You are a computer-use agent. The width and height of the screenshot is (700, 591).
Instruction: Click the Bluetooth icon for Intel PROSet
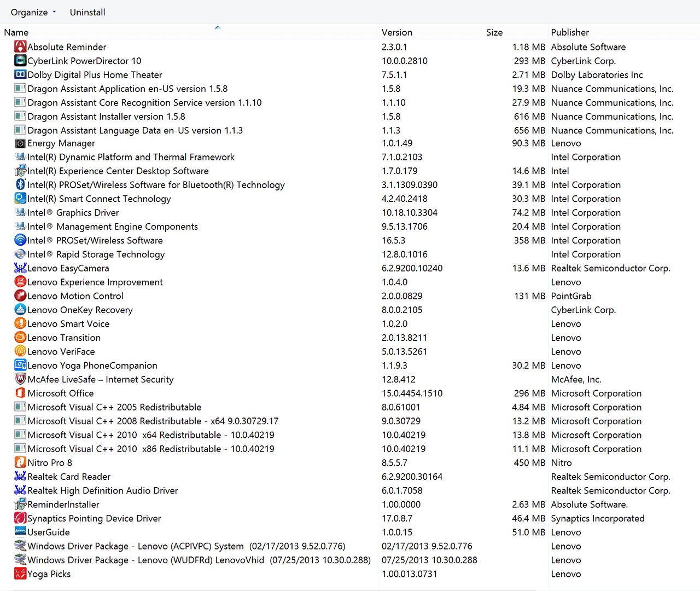coord(20,185)
